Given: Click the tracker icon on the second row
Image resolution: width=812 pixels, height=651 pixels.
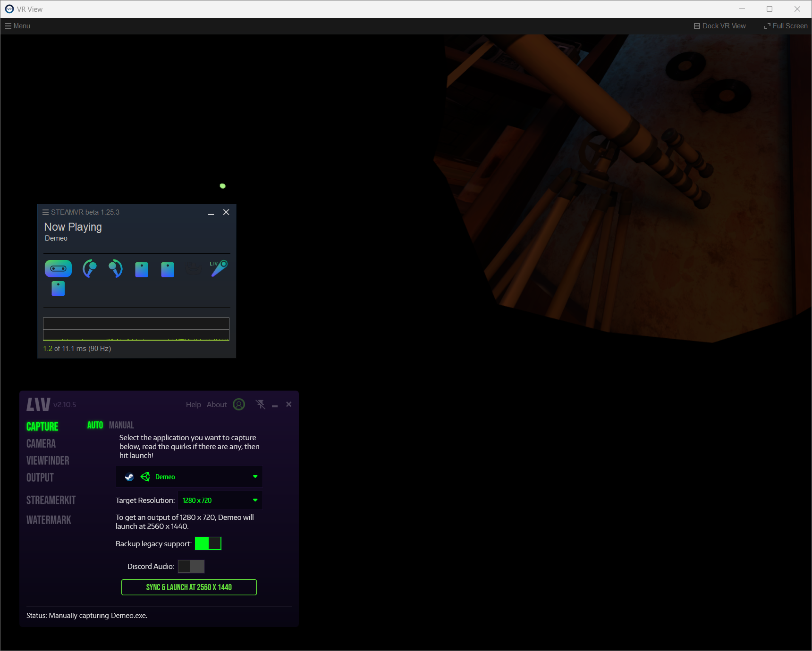Looking at the screenshot, I should pyautogui.click(x=58, y=288).
